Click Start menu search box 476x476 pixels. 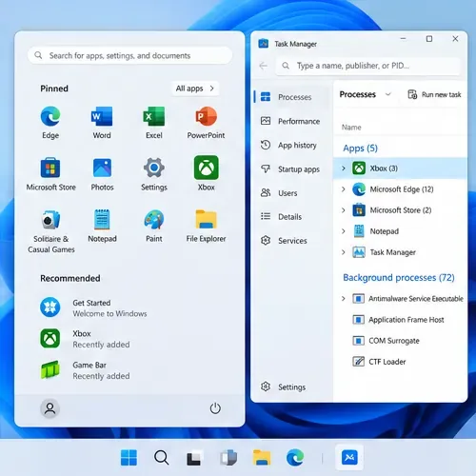tap(130, 55)
